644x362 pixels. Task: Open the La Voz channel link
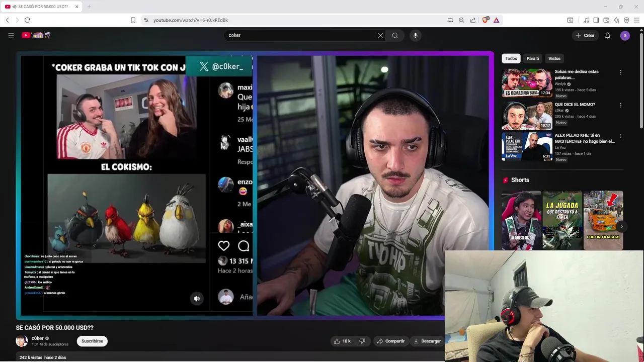[x=560, y=147]
